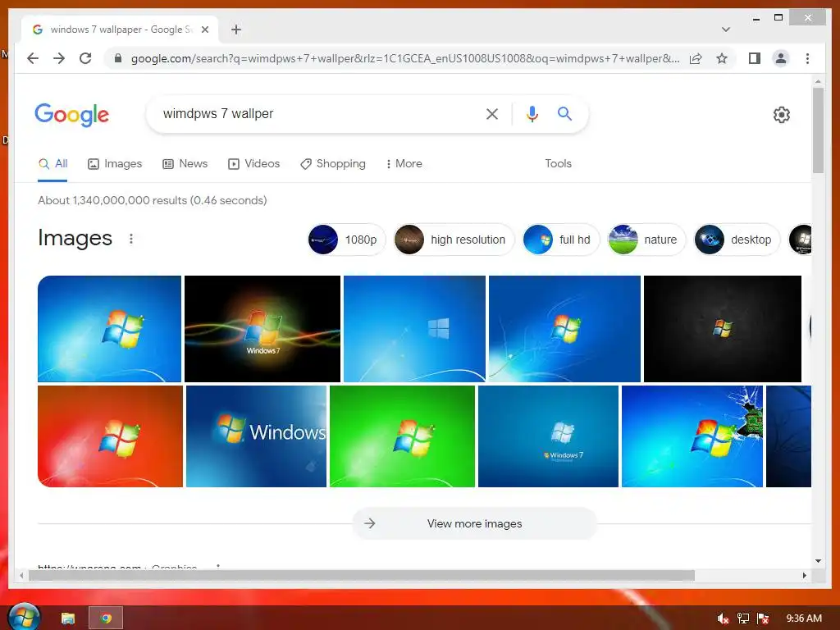This screenshot has width=840, height=630.
Task: Go back to the previous page
Action: coord(33,58)
